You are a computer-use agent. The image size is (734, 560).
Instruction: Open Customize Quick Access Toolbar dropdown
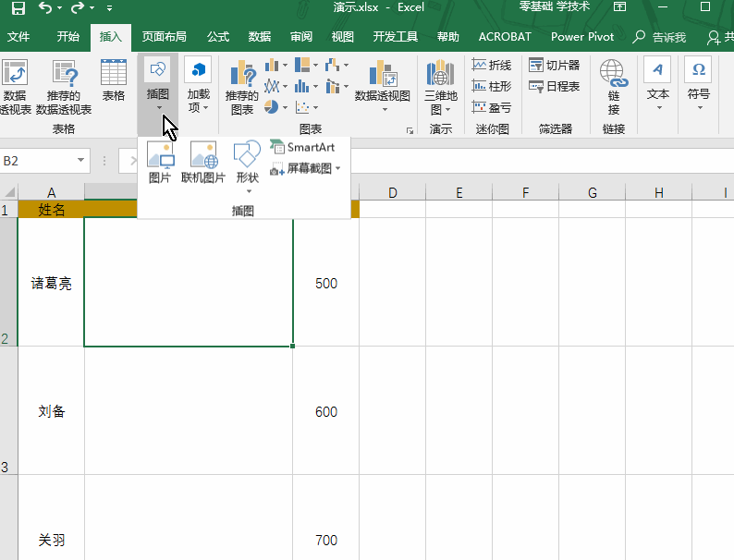(x=109, y=8)
